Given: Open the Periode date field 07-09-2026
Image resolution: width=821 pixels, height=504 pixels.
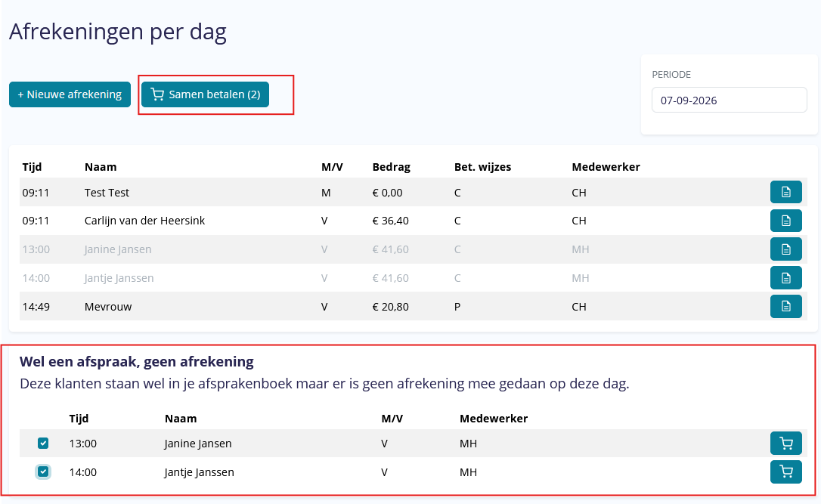Looking at the screenshot, I should (x=729, y=100).
